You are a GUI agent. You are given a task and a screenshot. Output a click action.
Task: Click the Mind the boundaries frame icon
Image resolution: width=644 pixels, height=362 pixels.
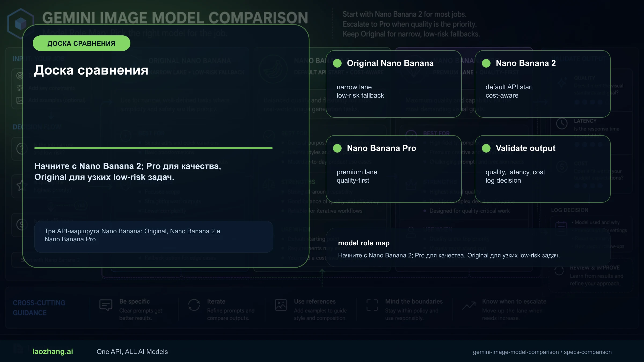tap(372, 305)
